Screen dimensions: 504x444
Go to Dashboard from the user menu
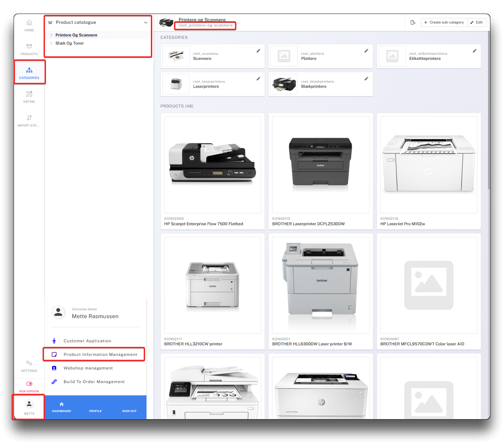pos(62,407)
